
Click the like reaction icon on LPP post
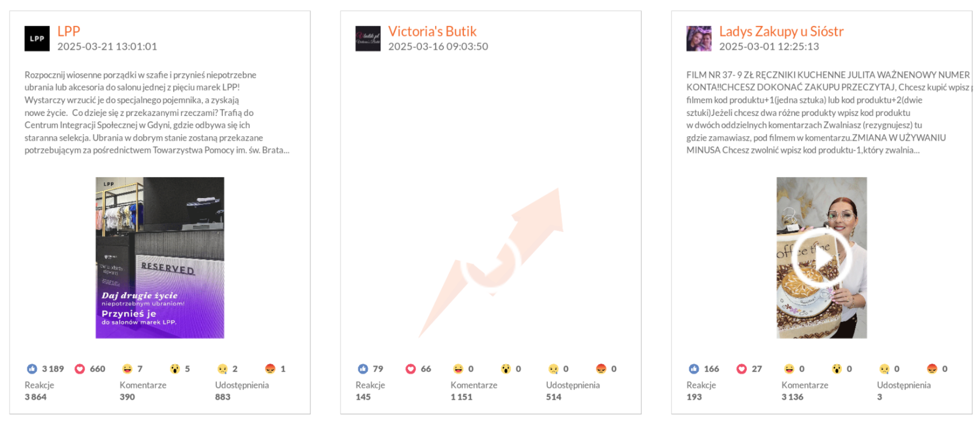click(x=32, y=369)
